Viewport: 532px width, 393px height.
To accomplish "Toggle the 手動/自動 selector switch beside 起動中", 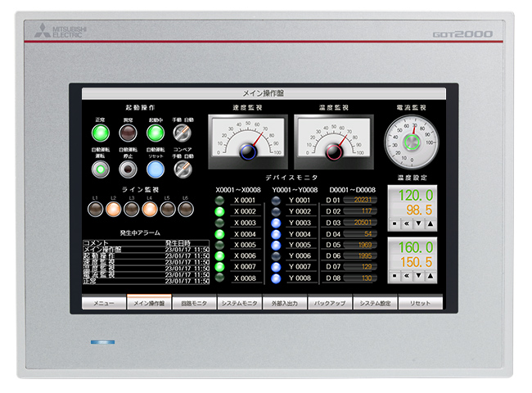I will [183, 133].
